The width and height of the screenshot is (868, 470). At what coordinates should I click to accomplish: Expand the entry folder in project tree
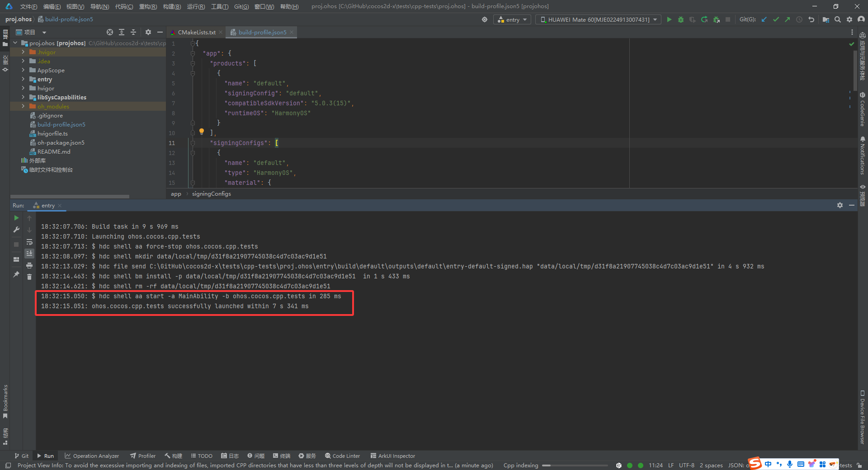[23, 79]
